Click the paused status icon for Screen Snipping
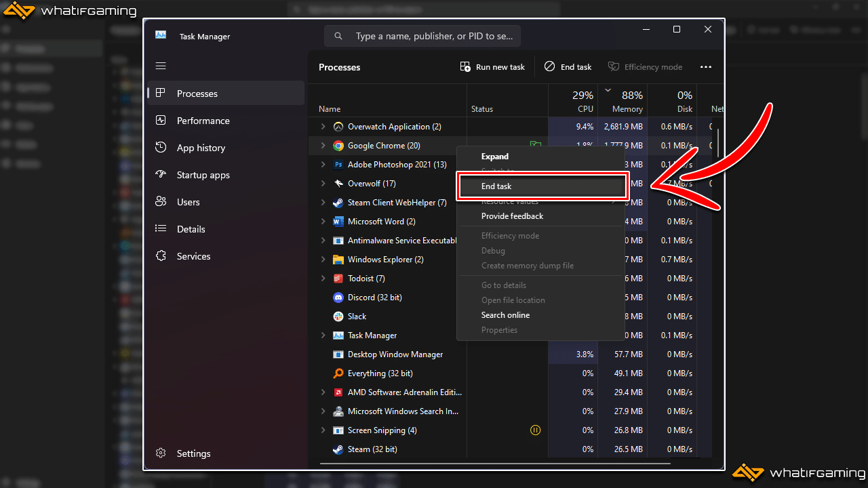Image resolution: width=868 pixels, height=488 pixels. 535,430
